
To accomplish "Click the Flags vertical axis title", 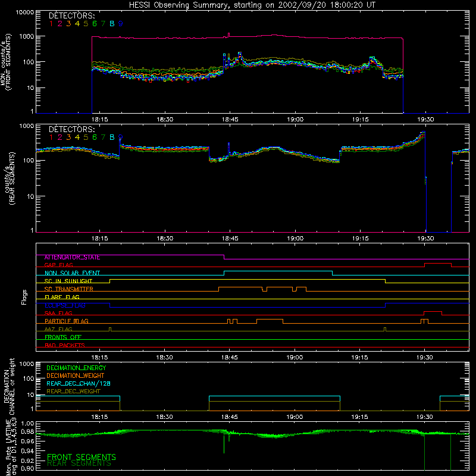I will pyautogui.click(x=24, y=297).
